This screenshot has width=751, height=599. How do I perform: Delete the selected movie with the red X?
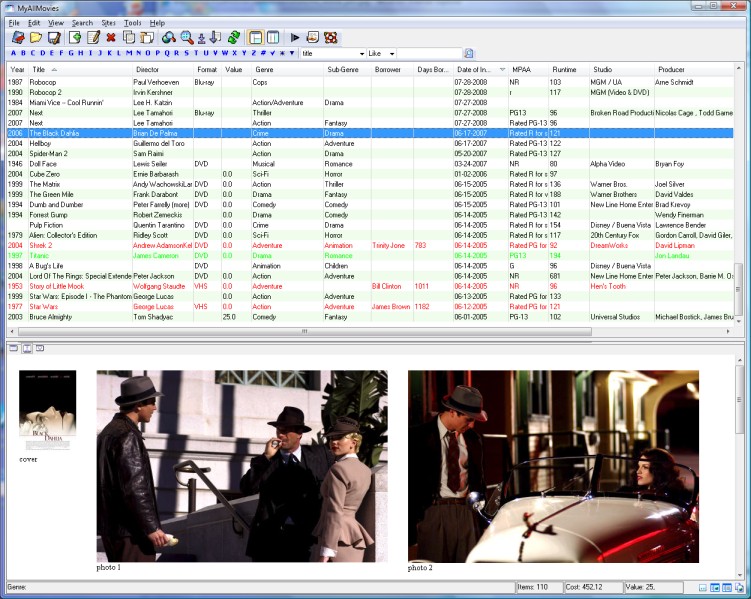111,37
